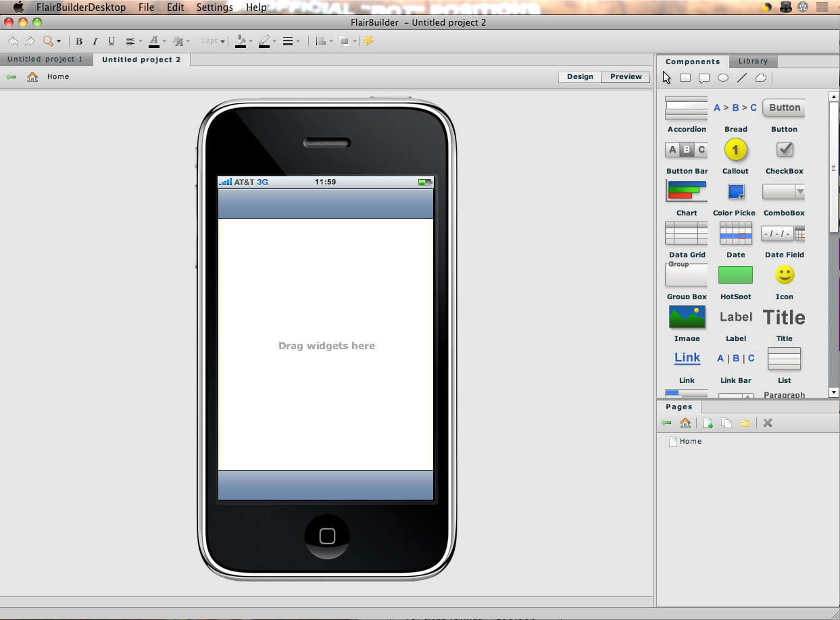This screenshot has height=620, width=840.
Task: Pick the smiley Icon component
Action: coord(784,282)
